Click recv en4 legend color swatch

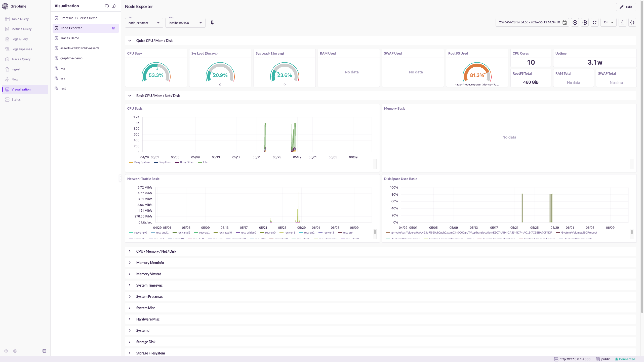340,233
